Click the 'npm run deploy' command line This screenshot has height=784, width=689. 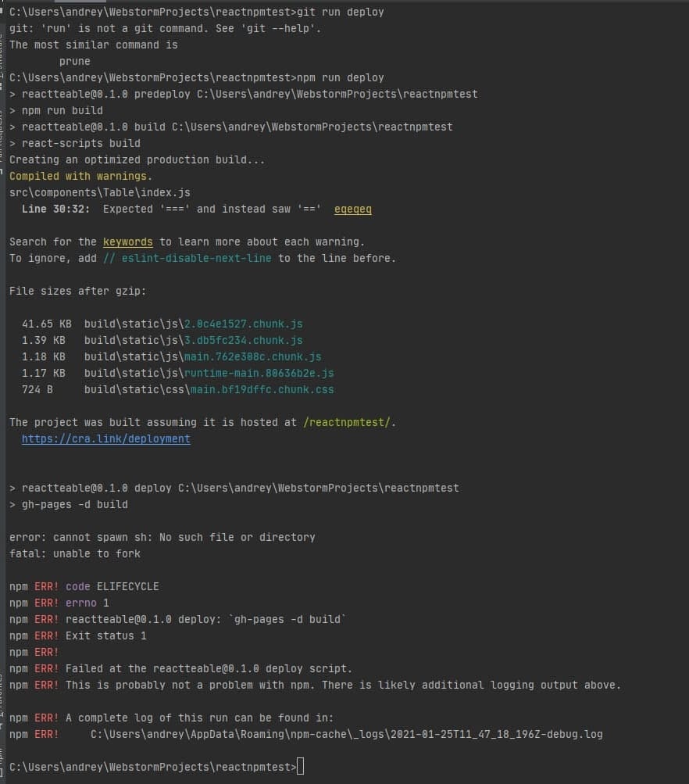click(x=196, y=78)
